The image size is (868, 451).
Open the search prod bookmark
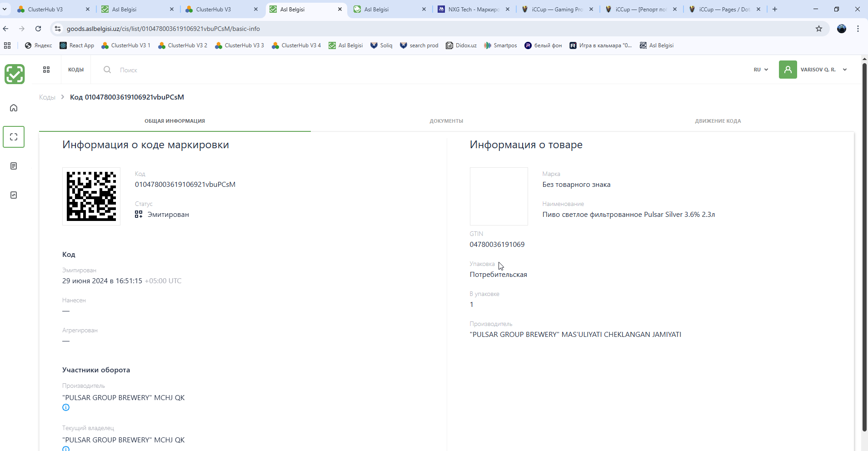[419, 45]
